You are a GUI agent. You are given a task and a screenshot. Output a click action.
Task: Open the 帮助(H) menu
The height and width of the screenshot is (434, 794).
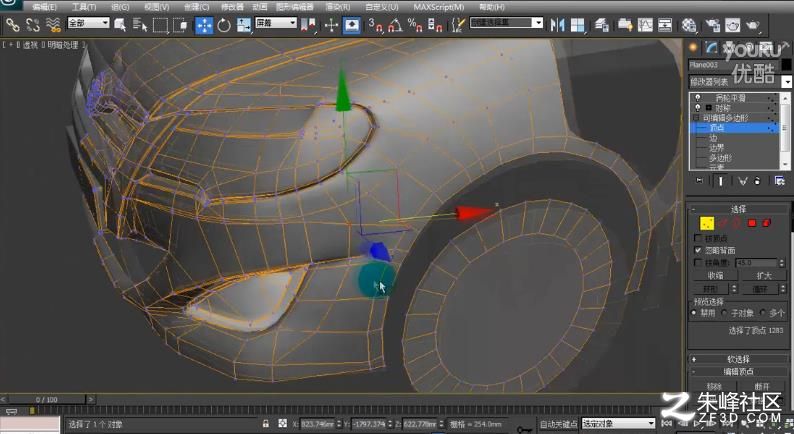tap(492, 7)
